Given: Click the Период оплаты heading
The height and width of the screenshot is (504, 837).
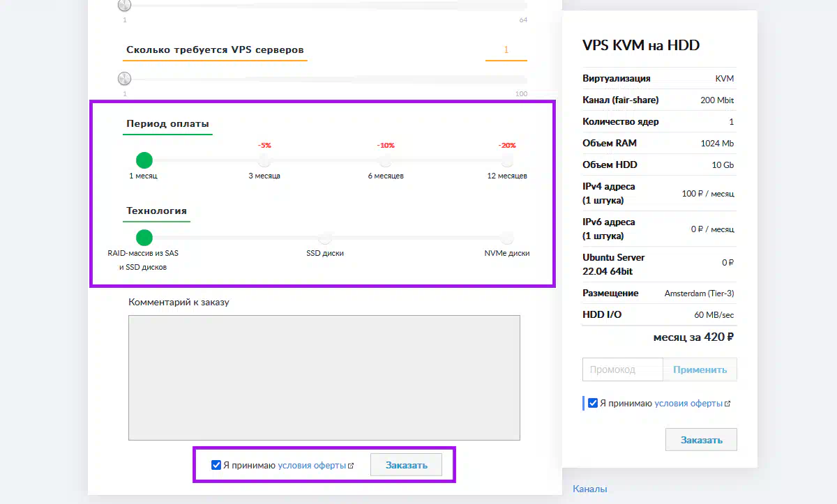Looking at the screenshot, I should pos(167,124).
